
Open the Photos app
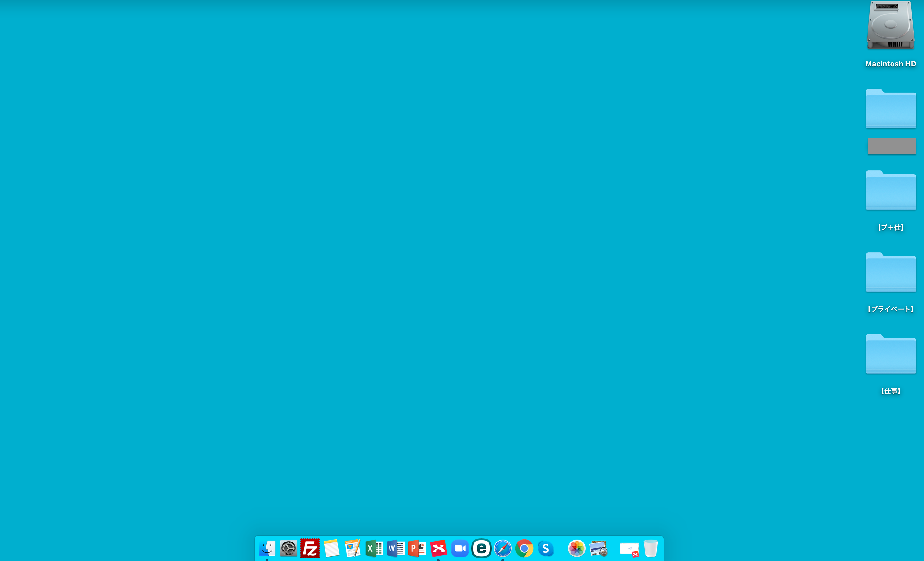click(x=577, y=549)
